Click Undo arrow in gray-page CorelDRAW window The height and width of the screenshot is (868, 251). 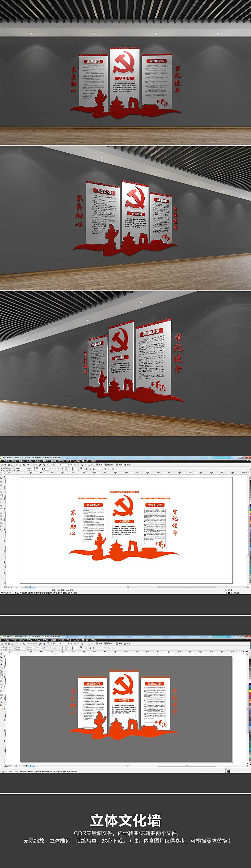click(28, 643)
